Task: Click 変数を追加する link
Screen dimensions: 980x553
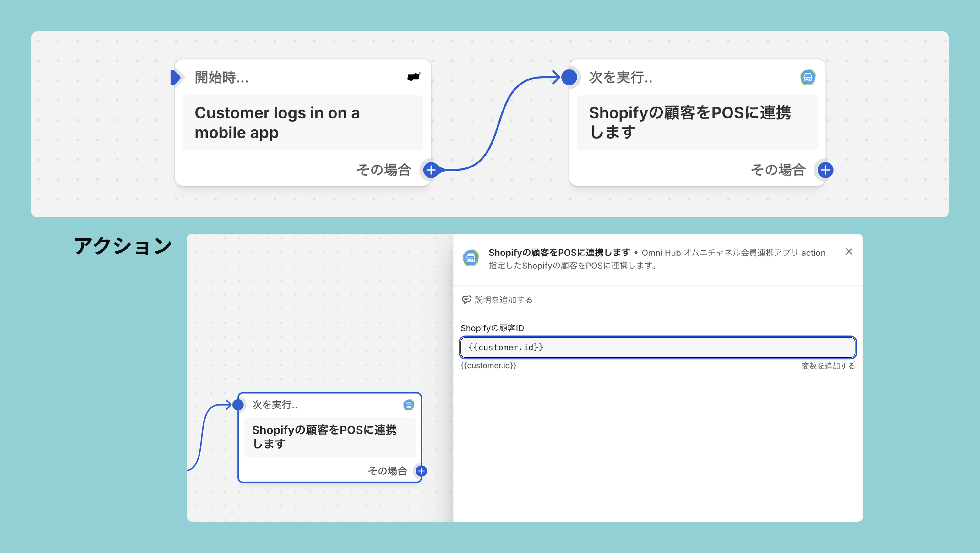Action: pyautogui.click(x=828, y=366)
